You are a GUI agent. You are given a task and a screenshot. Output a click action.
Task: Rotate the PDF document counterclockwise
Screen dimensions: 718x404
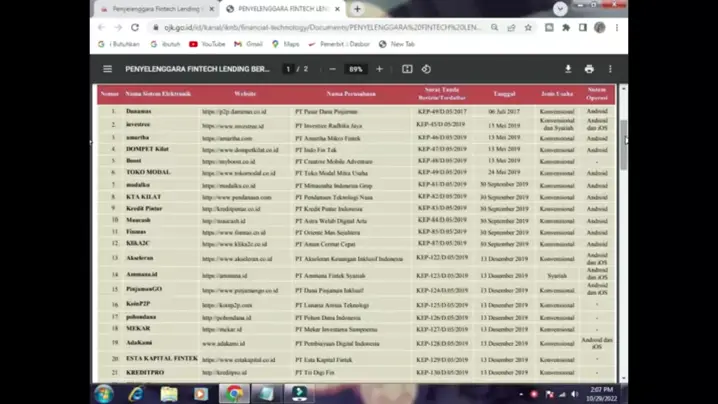pyautogui.click(x=426, y=69)
